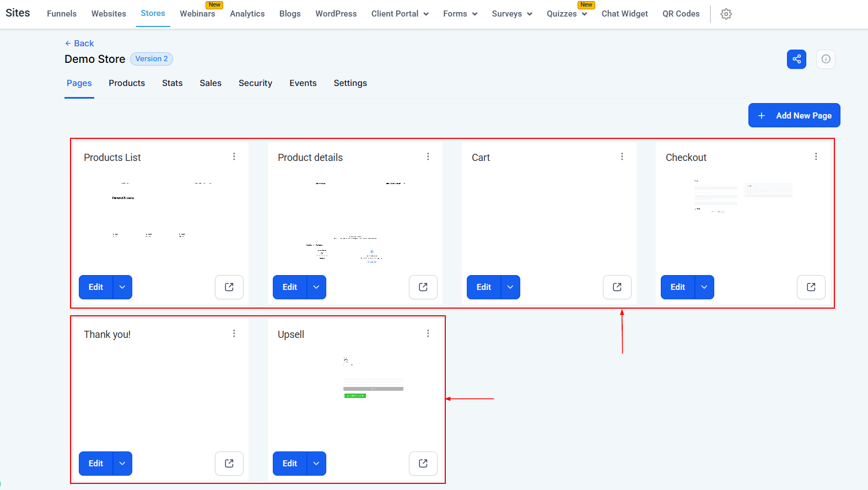The height and width of the screenshot is (490, 868).
Task: Open Chat Widget in top navigation
Action: [625, 14]
